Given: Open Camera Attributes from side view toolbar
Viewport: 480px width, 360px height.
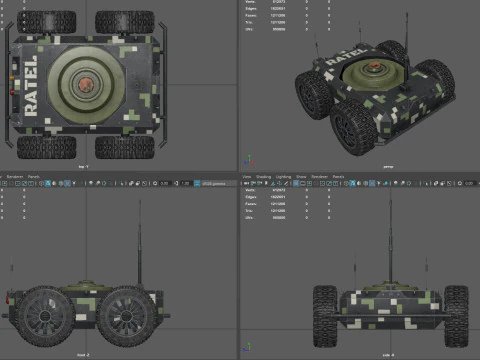Looking at the screenshot, I should 259,183.
